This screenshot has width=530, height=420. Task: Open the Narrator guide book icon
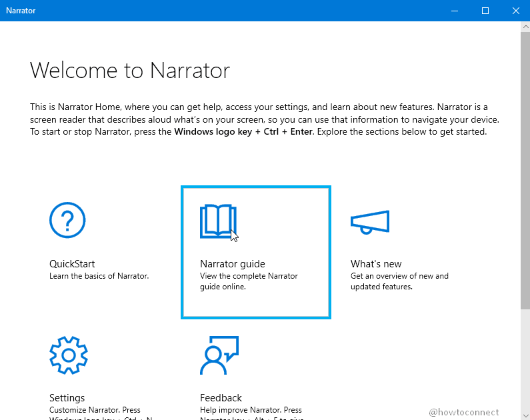click(218, 221)
